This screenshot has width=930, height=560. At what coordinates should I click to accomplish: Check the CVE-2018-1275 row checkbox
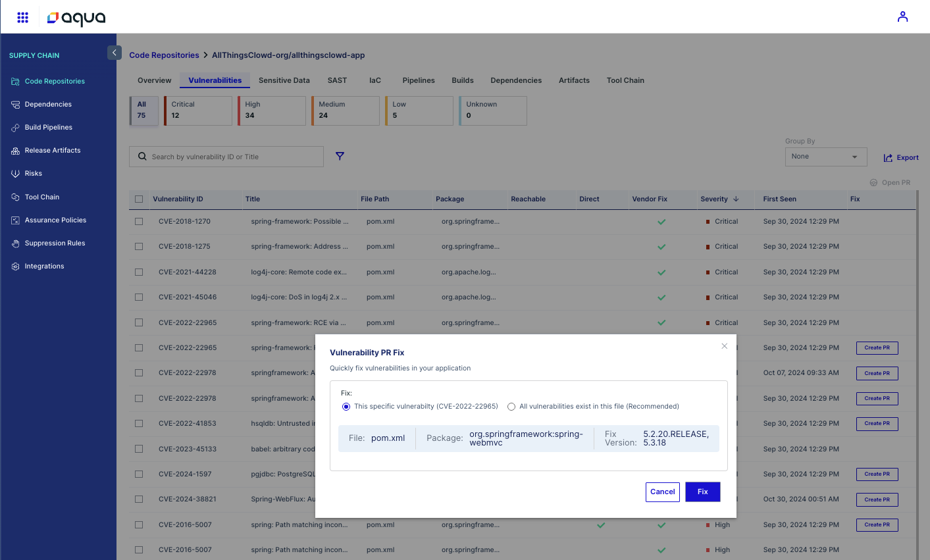pyautogui.click(x=139, y=247)
